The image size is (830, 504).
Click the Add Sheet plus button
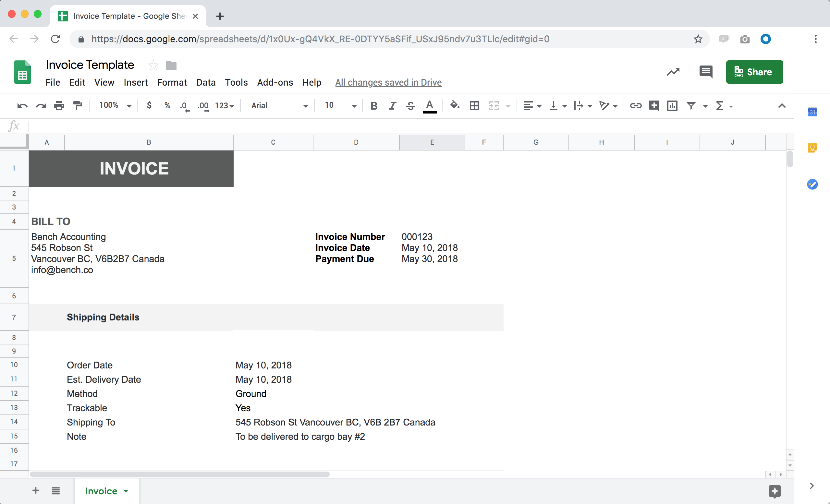pyautogui.click(x=36, y=491)
